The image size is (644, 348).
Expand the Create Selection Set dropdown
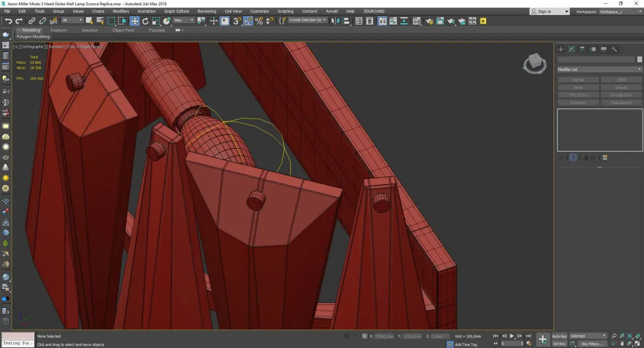point(308,20)
